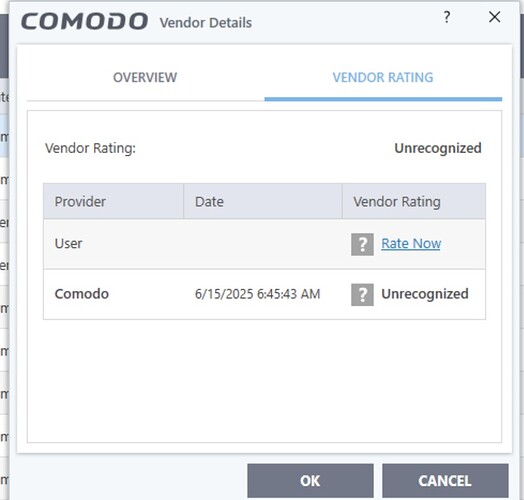This screenshot has height=500, width=524.
Task: Open help via the question mark icon
Action: click(447, 17)
